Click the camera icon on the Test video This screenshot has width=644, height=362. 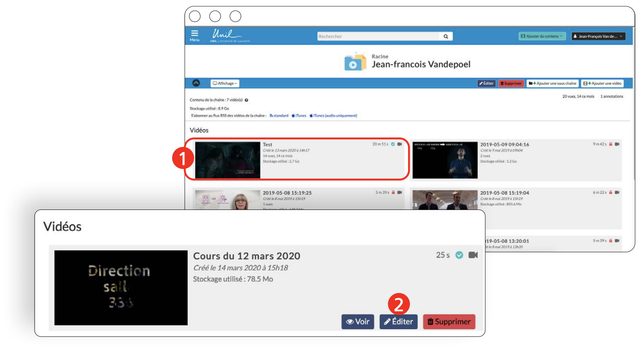click(400, 144)
